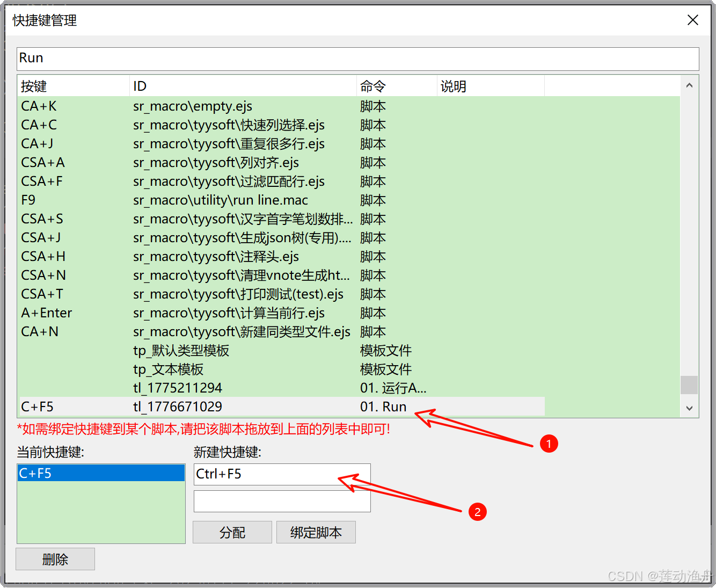The width and height of the screenshot is (716, 588).
Task: Click the 分配 button
Action: pos(232,532)
